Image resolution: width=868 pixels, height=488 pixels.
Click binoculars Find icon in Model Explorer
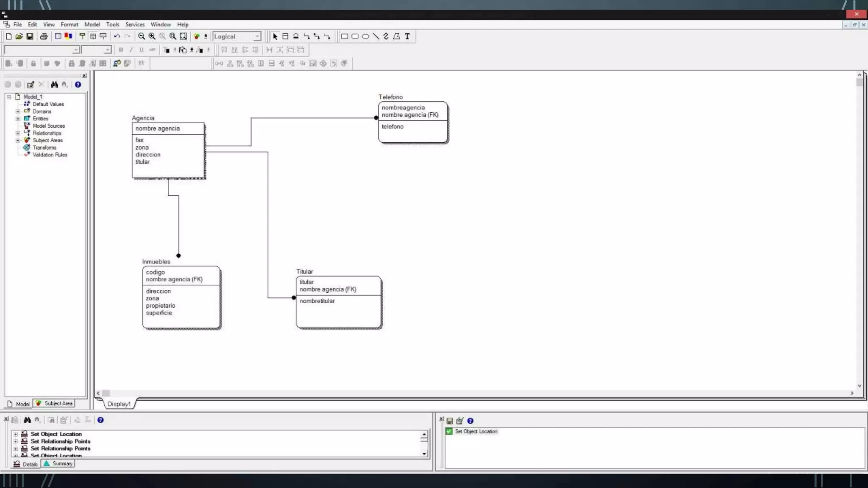(x=54, y=85)
